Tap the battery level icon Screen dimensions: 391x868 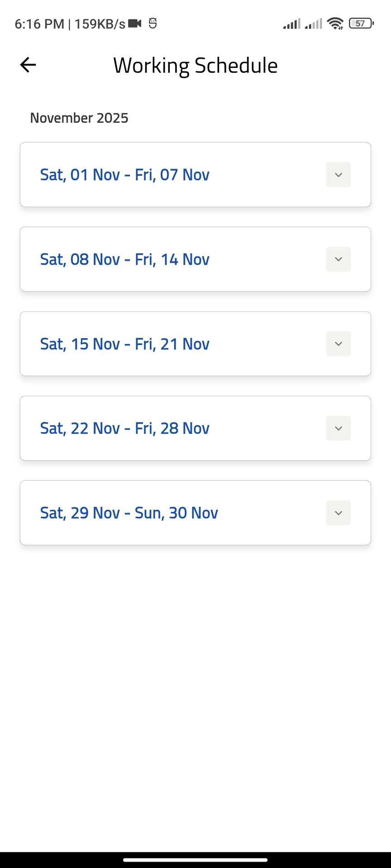pos(361,24)
